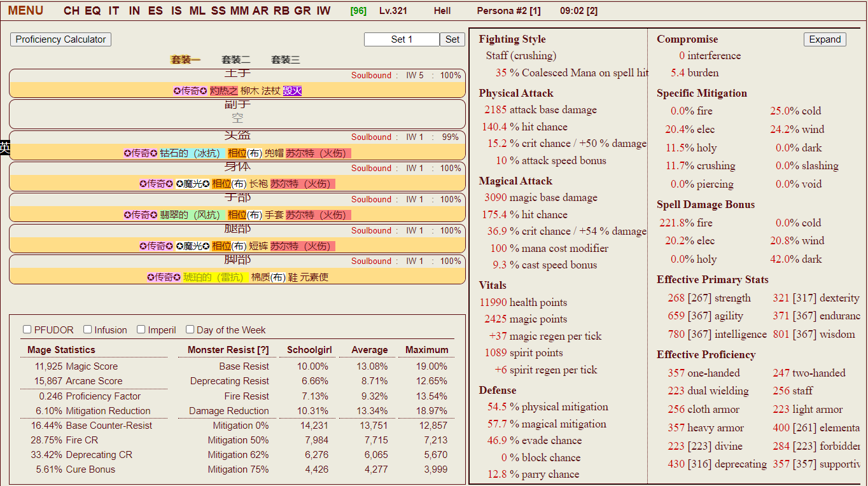Open the Proficiency Calculator
Image resolution: width=868 pixels, height=486 pixels.
pyautogui.click(x=60, y=39)
